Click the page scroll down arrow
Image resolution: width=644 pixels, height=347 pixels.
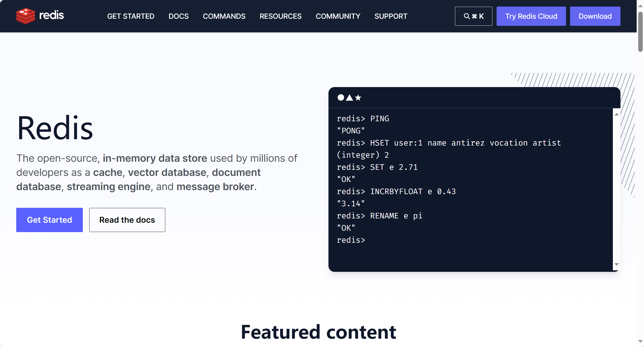pyautogui.click(x=640, y=342)
